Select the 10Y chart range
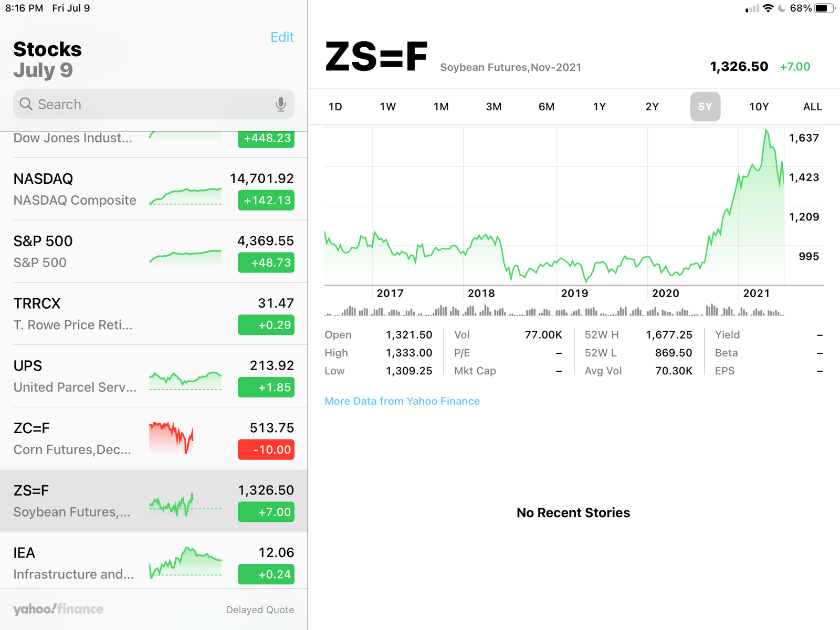The height and width of the screenshot is (630, 840). (x=759, y=107)
